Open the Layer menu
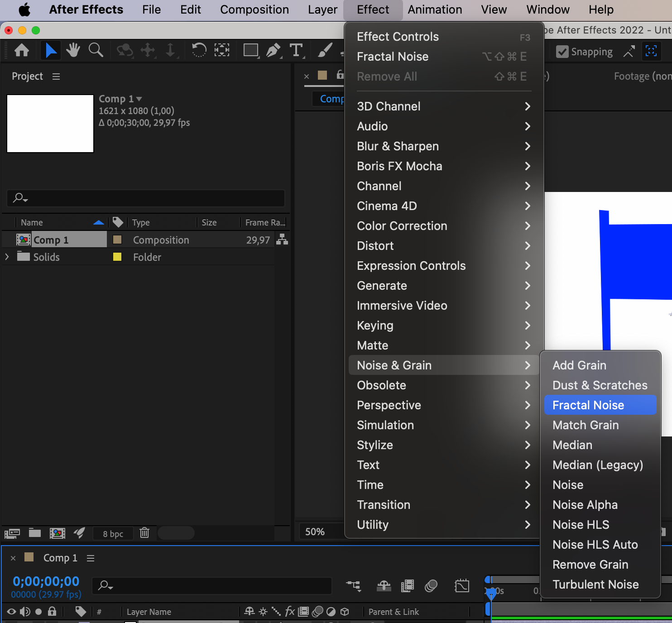Screen dimensions: 672x623 322,10
